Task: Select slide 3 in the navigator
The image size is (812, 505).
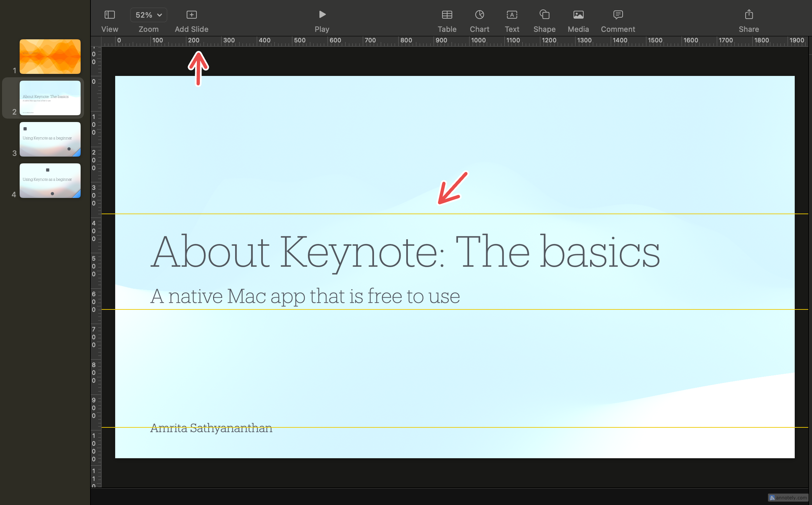Action: point(50,139)
